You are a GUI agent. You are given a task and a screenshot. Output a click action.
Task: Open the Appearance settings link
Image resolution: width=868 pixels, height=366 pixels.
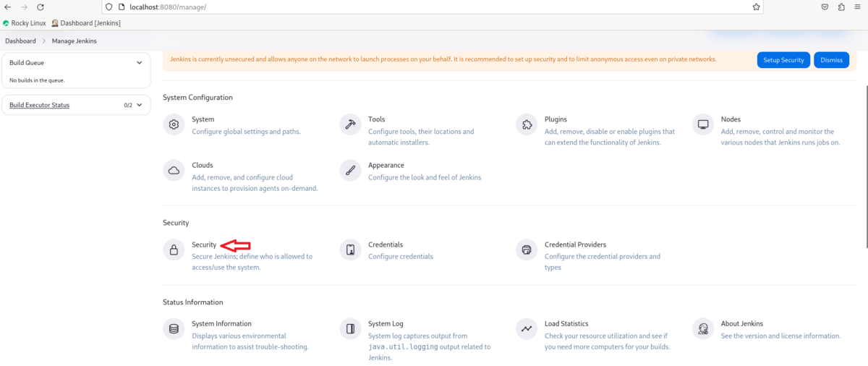point(386,166)
